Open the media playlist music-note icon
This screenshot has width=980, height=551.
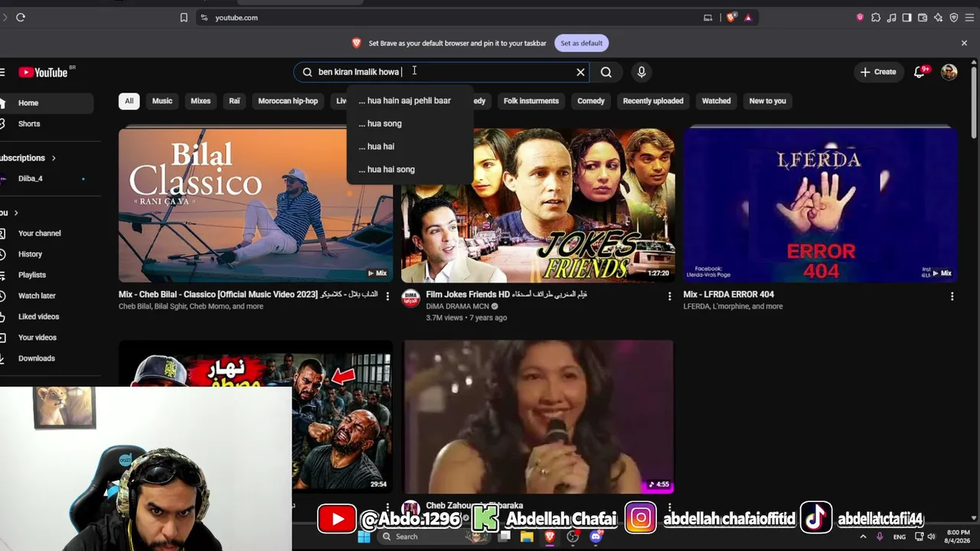coord(891,18)
